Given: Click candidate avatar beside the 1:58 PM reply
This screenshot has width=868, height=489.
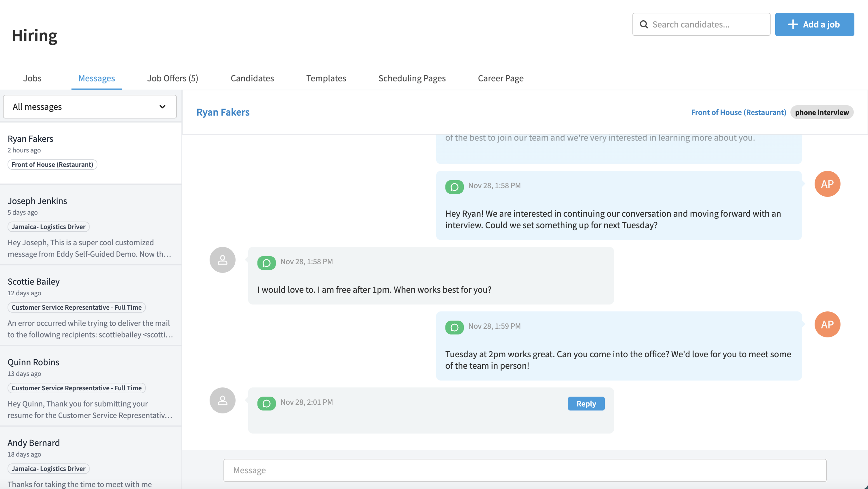Looking at the screenshot, I should point(222,260).
